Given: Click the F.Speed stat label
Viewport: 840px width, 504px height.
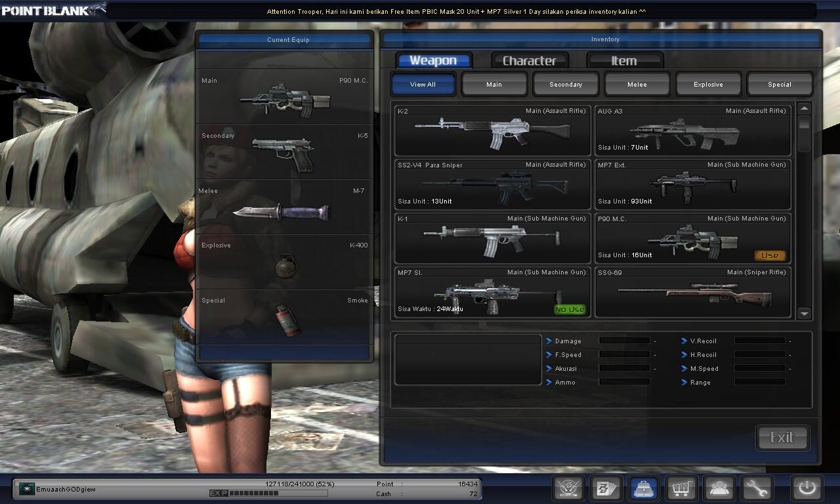Looking at the screenshot, I should pos(568,355).
